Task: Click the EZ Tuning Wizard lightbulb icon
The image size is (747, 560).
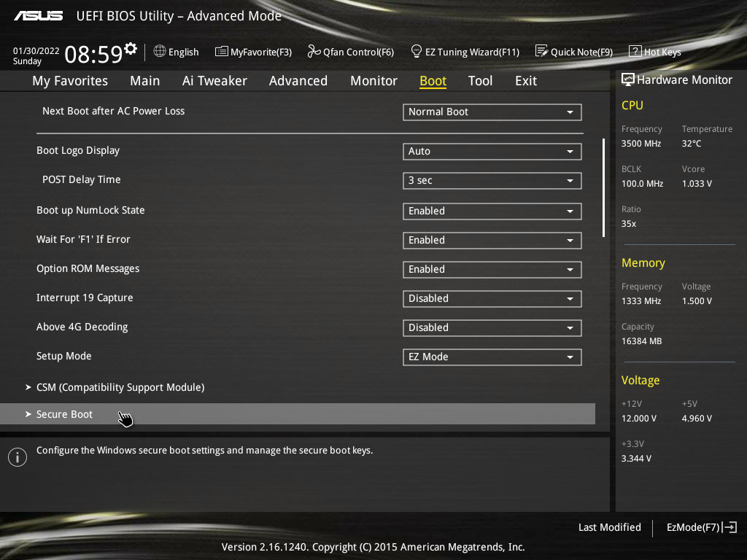Action: click(x=416, y=51)
